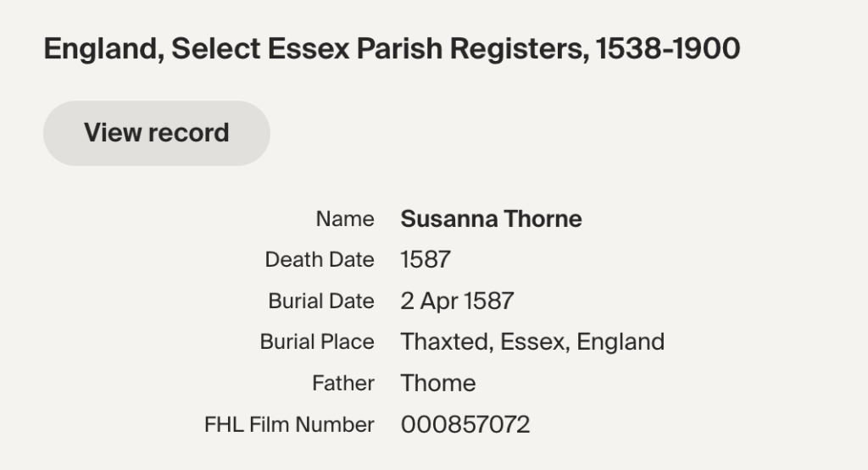Click the 1538-1900 year range in the title
868x470 pixels.
click(x=668, y=49)
